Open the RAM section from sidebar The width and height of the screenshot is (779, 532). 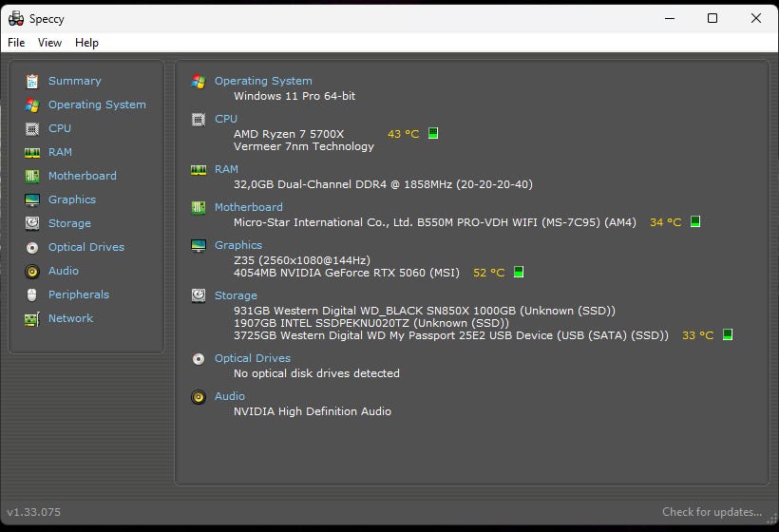point(60,153)
